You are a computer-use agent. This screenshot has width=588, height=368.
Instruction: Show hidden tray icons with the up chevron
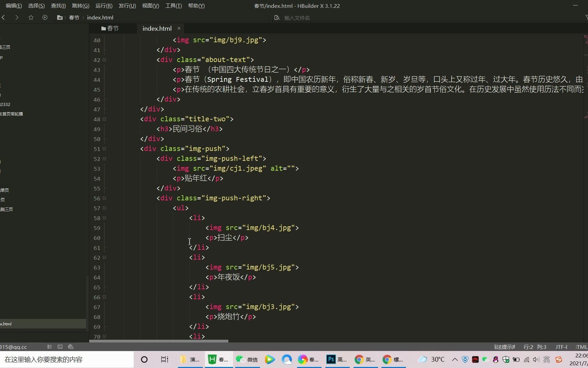coord(455,359)
